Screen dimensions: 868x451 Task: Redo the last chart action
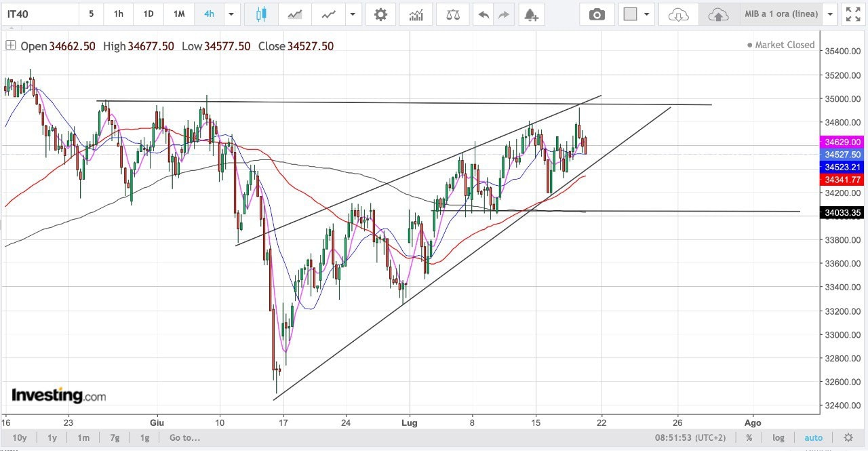point(503,14)
